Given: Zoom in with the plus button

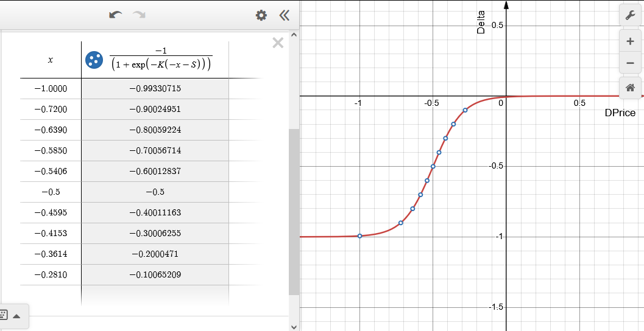Looking at the screenshot, I should click(630, 41).
